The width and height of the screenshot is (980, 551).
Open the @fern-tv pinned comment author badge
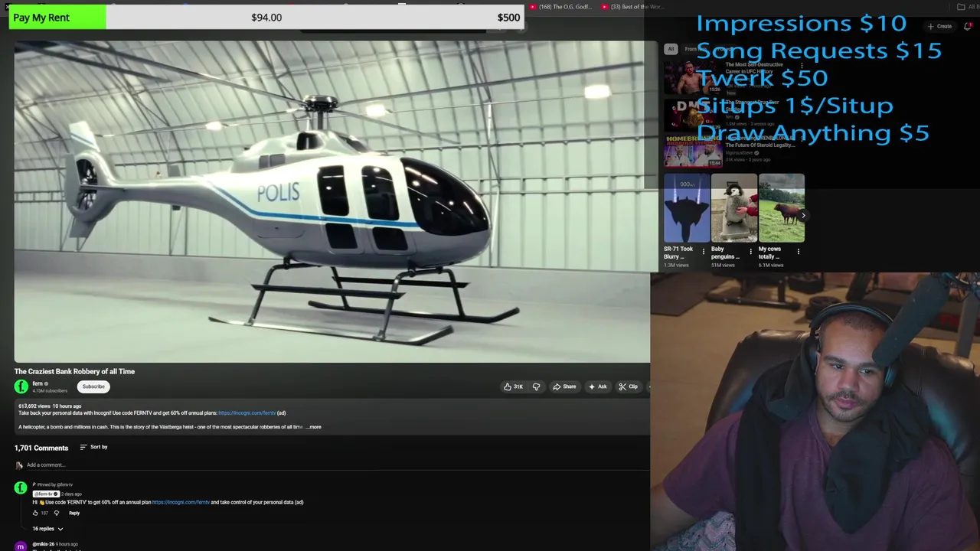point(46,494)
